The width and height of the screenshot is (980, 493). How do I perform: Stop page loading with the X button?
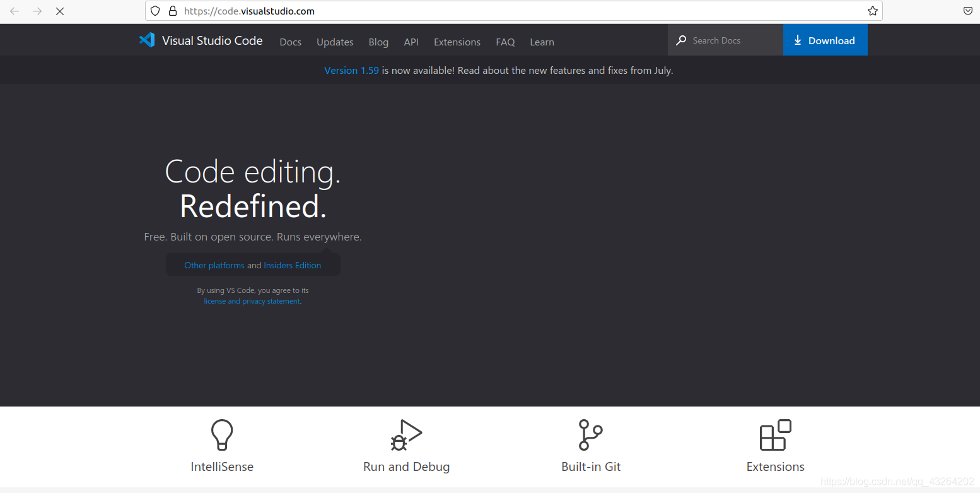coord(60,11)
